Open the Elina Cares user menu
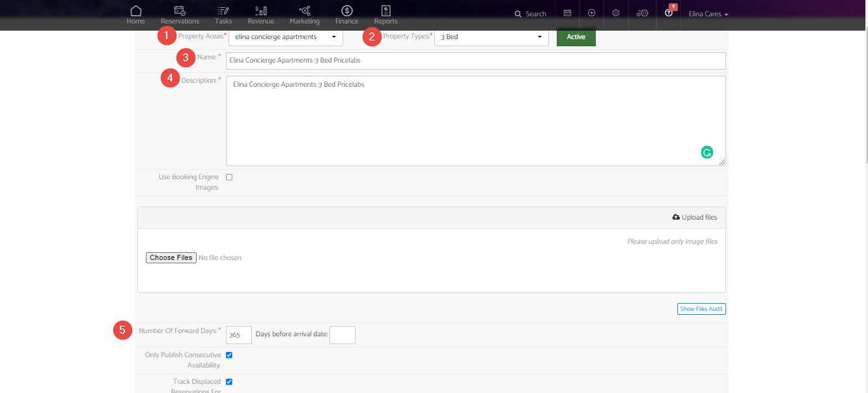 tap(708, 14)
